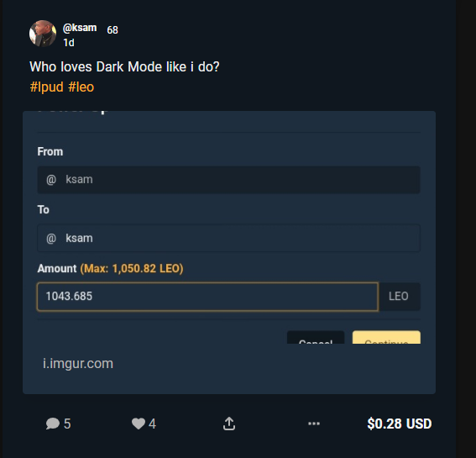
Task: Click the 1d post timestamp
Action: click(x=69, y=43)
